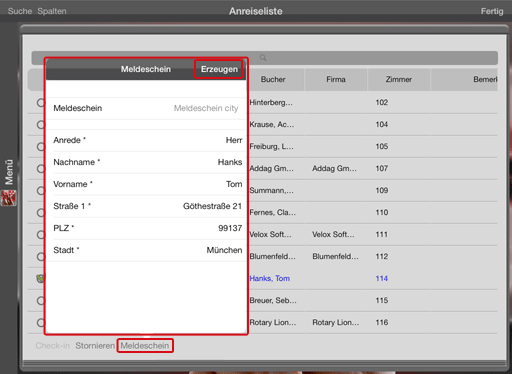Select radio button for room 102 row
512x374 pixels.
coord(41,103)
